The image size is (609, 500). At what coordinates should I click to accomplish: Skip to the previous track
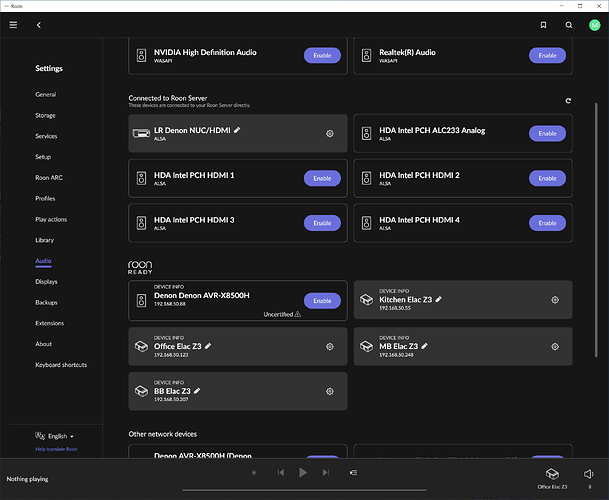[x=281, y=472]
